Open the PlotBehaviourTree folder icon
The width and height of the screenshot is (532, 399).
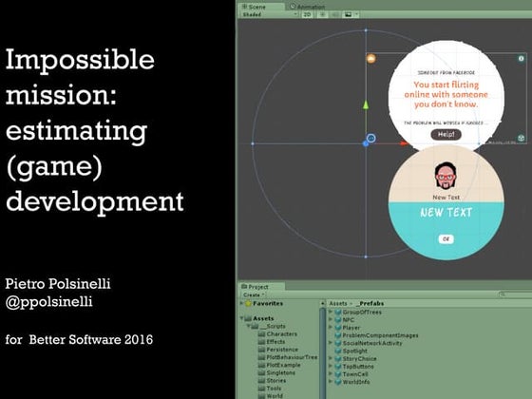(x=261, y=357)
